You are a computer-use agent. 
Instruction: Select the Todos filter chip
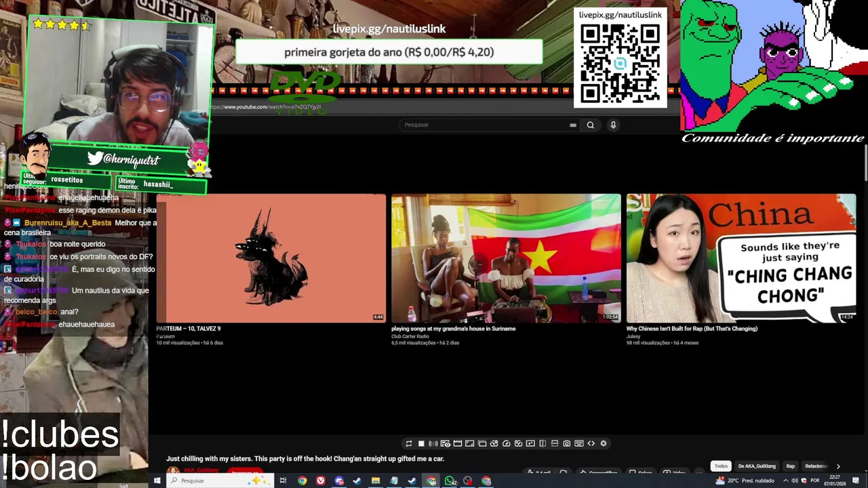[721, 466]
